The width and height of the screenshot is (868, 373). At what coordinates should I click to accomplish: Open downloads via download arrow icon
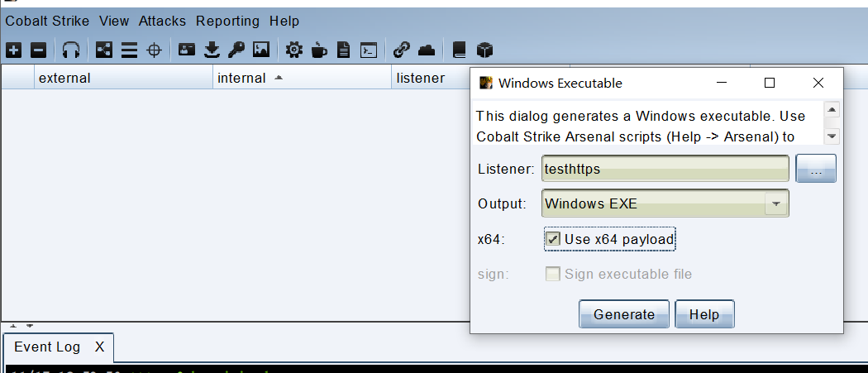(212, 50)
